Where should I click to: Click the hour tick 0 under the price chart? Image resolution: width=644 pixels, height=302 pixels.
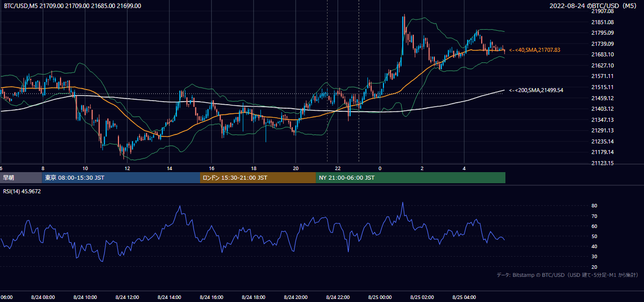(x=380, y=168)
